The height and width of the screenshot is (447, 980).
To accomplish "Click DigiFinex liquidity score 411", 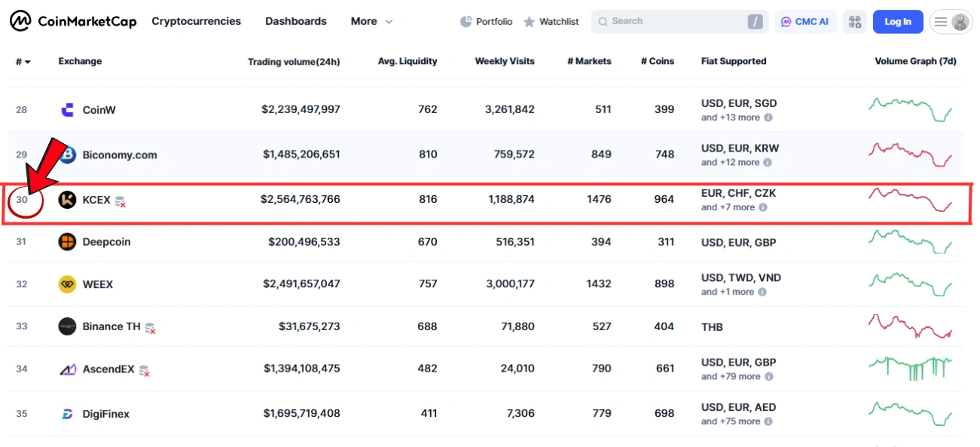I will pyautogui.click(x=428, y=414).
